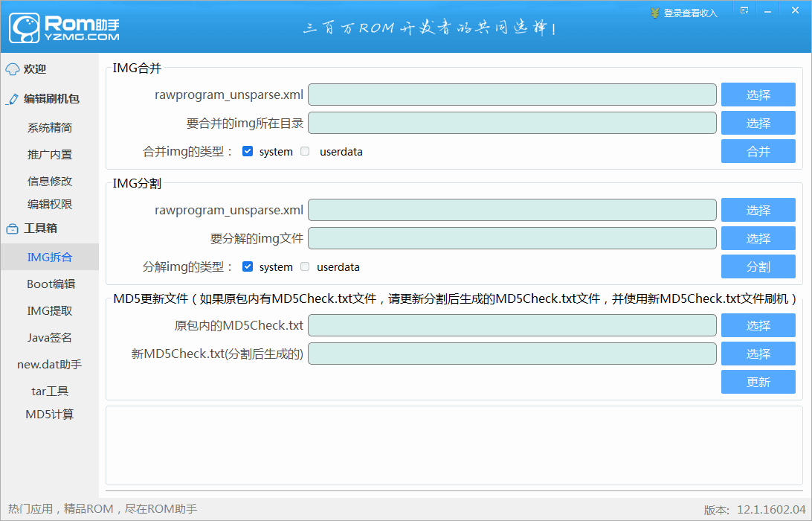This screenshot has width=812, height=521.
Task: Select 系统精简 in the sidebar
Action: point(50,128)
